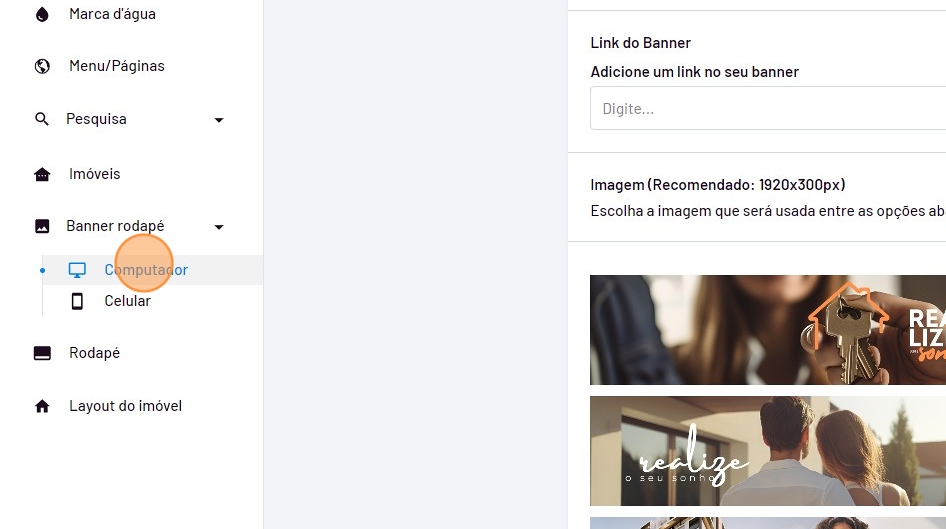Screen dimensions: 946x529
Task: Click the globe icon beside Menu/Páginas
Action: tap(42, 66)
